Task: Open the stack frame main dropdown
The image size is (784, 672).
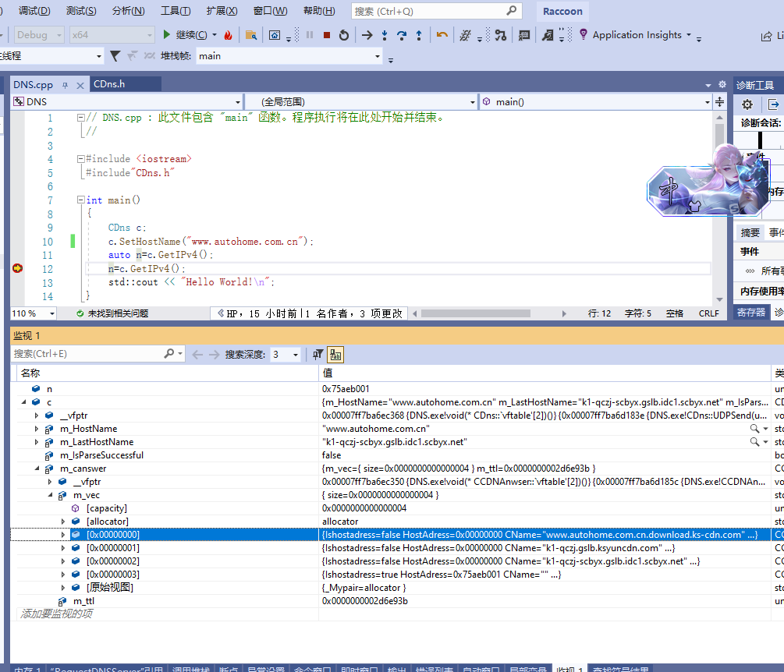Action: (x=378, y=56)
